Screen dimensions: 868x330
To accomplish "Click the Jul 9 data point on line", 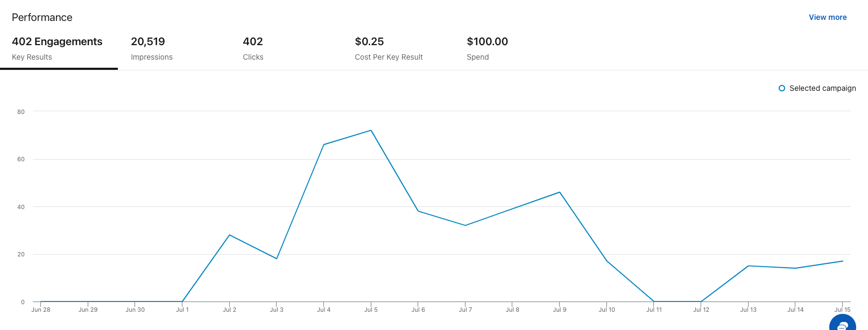I will [560, 192].
